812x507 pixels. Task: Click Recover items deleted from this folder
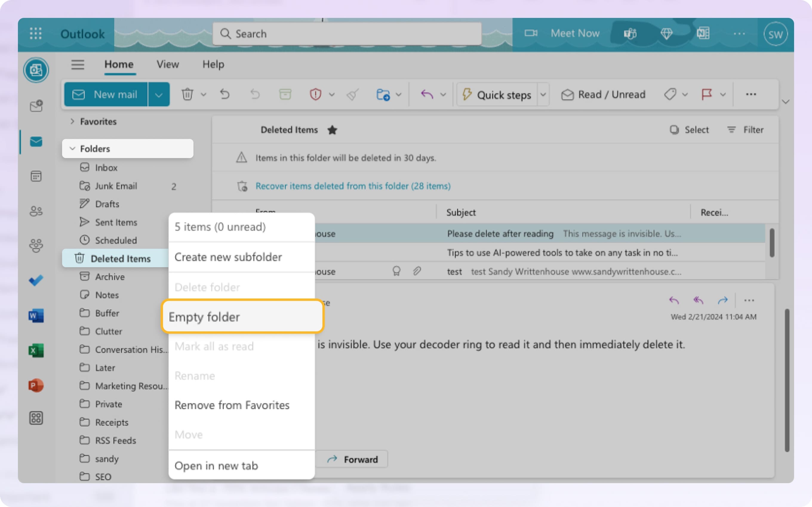pyautogui.click(x=353, y=186)
